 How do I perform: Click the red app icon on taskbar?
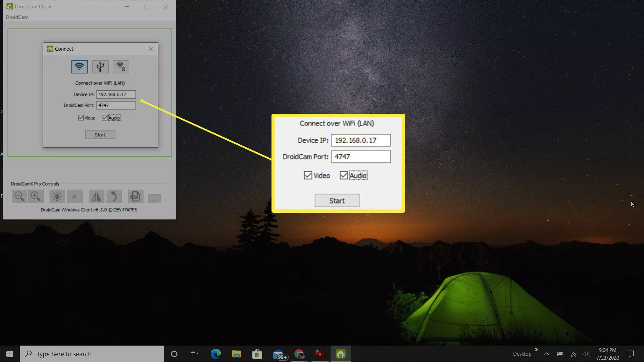pos(319,354)
